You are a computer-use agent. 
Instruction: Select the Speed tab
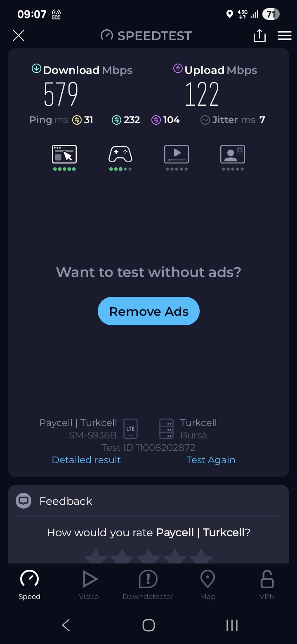pos(29,585)
